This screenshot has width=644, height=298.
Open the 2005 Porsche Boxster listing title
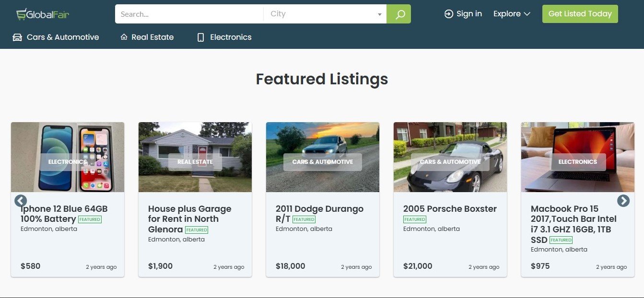450,209
